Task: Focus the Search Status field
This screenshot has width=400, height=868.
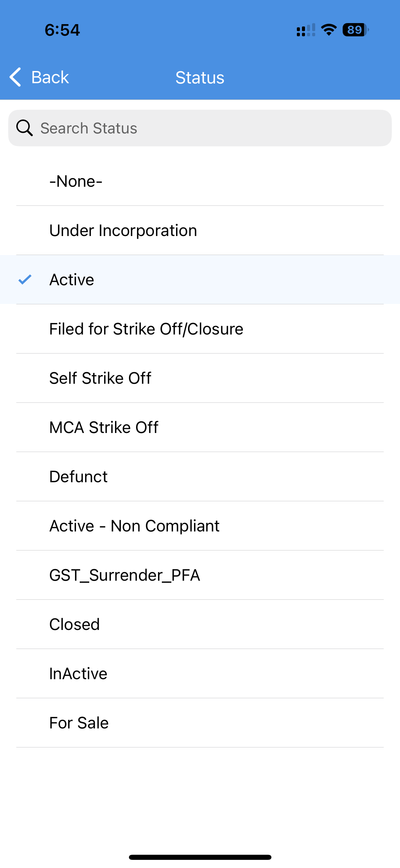Action: pyautogui.click(x=200, y=128)
